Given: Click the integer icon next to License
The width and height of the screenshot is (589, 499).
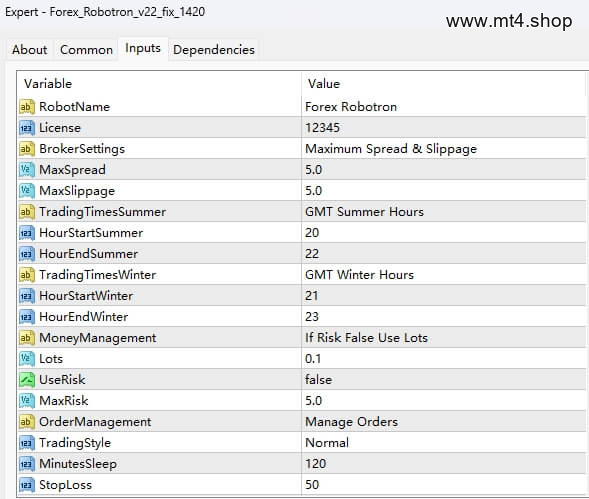Looking at the screenshot, I should (27, 128).
